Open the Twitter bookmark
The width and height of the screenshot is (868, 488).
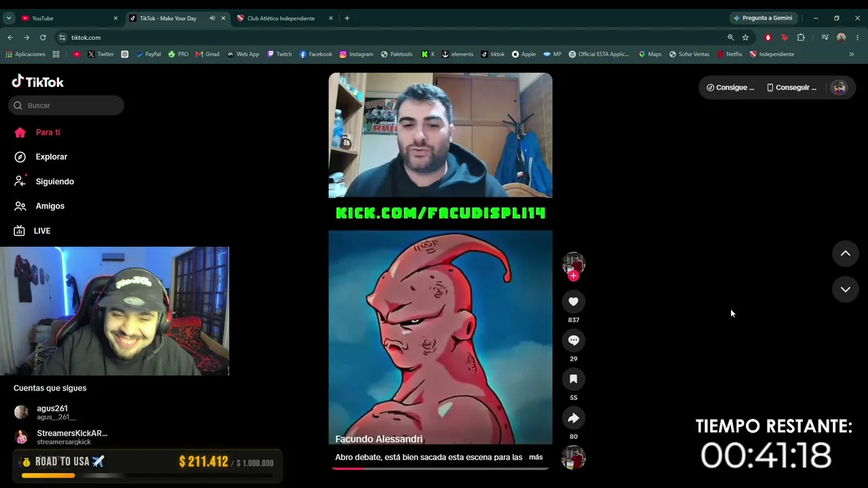tap(100, 54)
